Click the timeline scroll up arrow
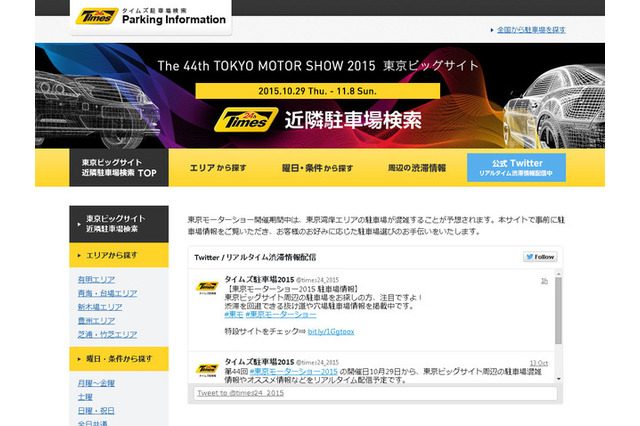The image size is (640, 426). 558,274
